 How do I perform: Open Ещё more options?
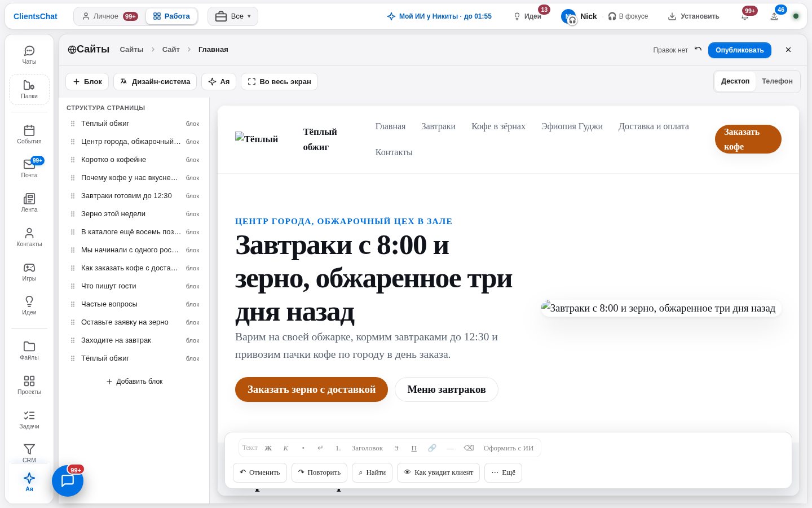point(504,472)
